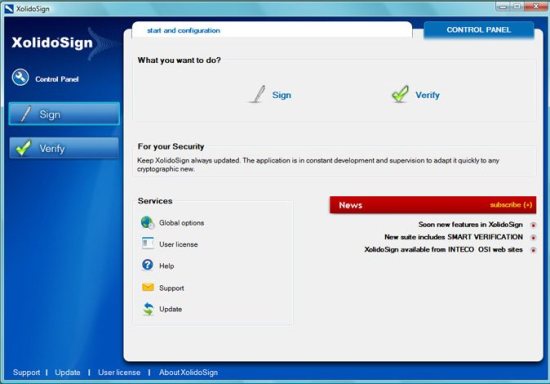This screenshot has height=384, width=550.
Task: Open news item about new features in XolidoSign
Action: coord(470,224)
